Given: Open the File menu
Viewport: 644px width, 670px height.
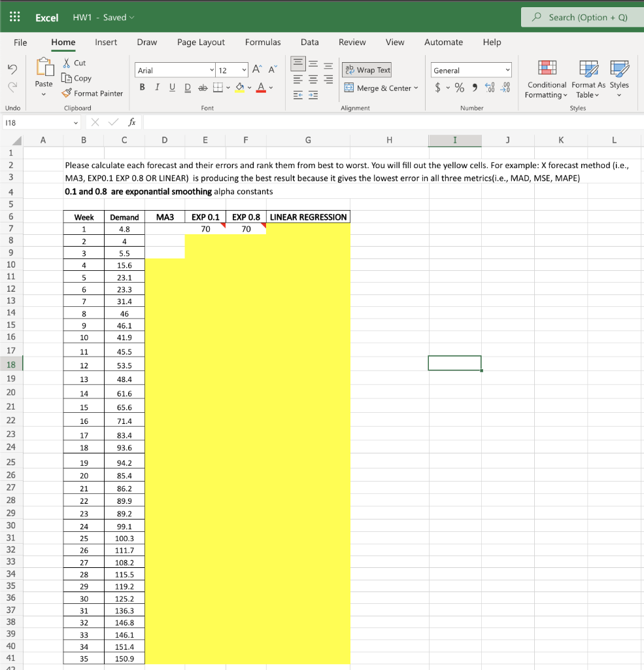Looking at the screenshot, I should tap(20, 42).
